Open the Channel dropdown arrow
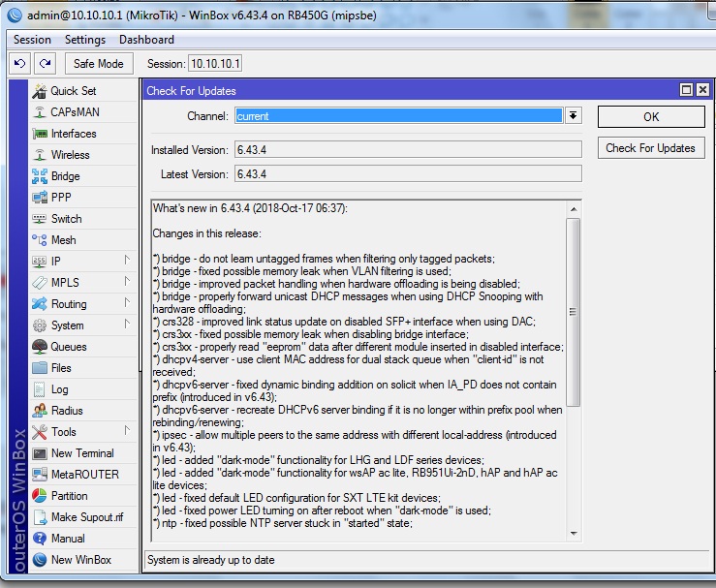The image size is (716, 588). click(573, 115)
